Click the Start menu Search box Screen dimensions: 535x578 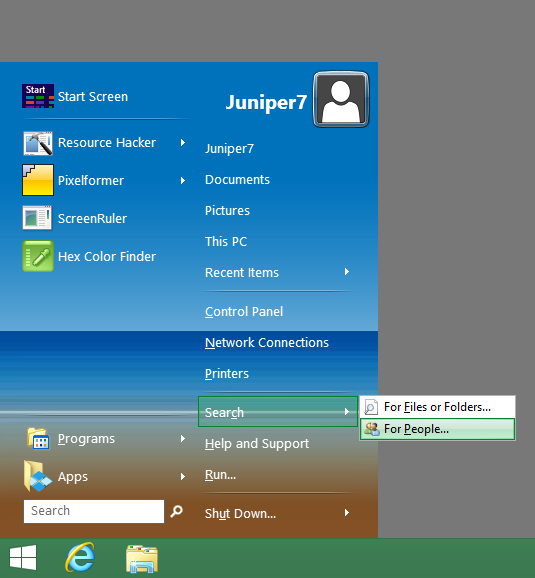[94, 511]
